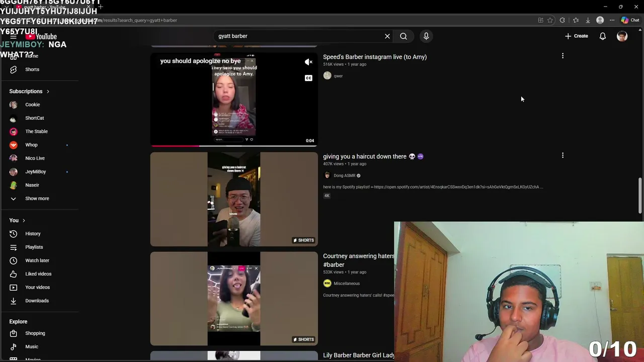Open Liked videos list

(39, 274)
